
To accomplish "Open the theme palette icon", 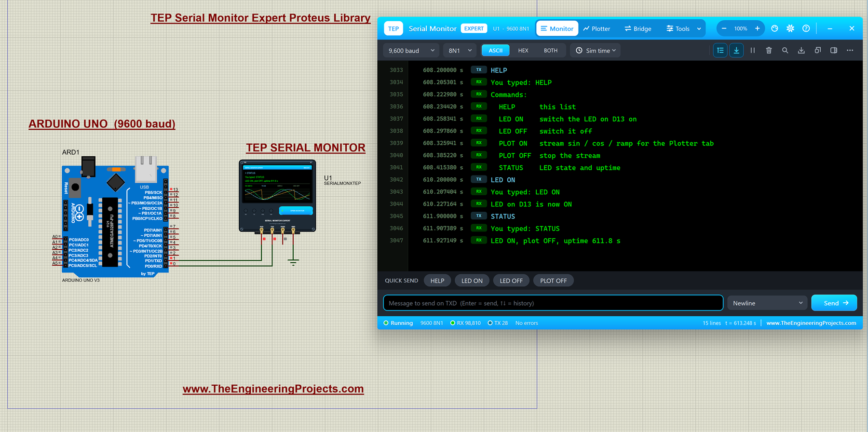I will [774, 28].
